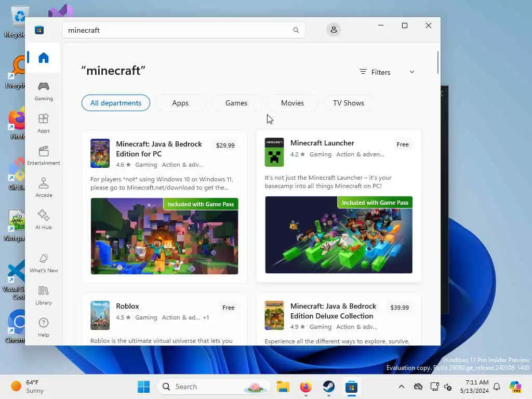Open clock showing 7:11 AM
Image resolution: width=532 pixels, height=399 pixels.
[474, 387]
